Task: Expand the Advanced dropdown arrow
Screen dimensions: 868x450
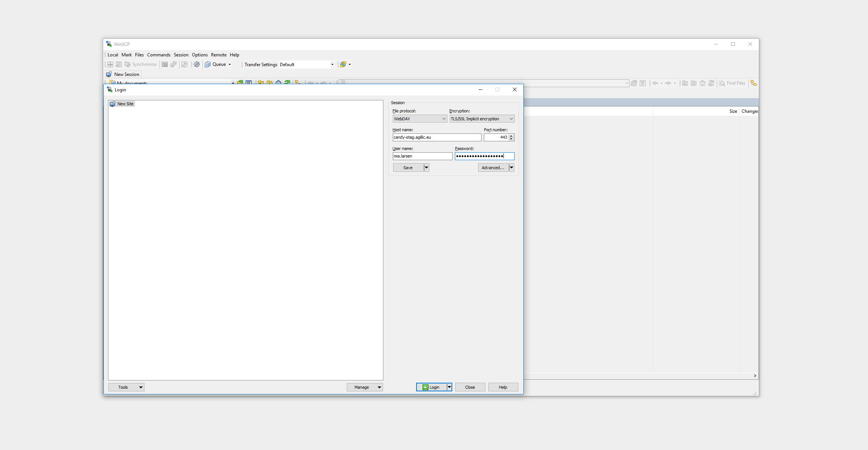Action: pos(511,168)
